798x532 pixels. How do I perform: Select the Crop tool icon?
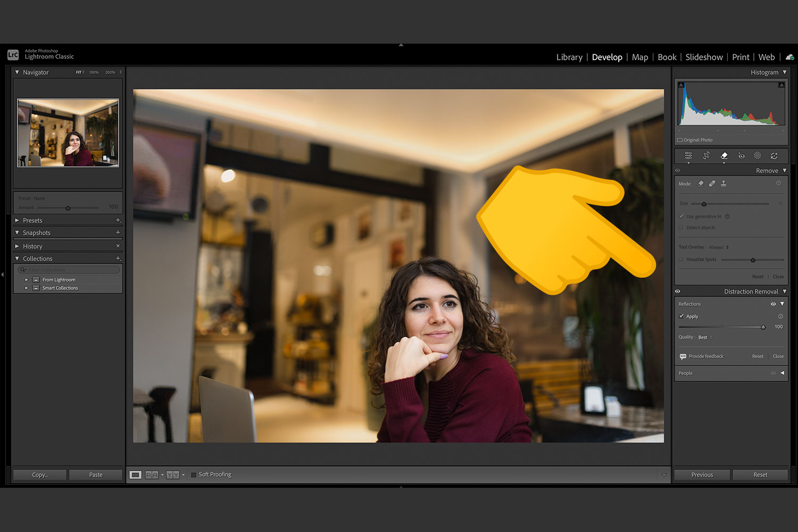706,156
